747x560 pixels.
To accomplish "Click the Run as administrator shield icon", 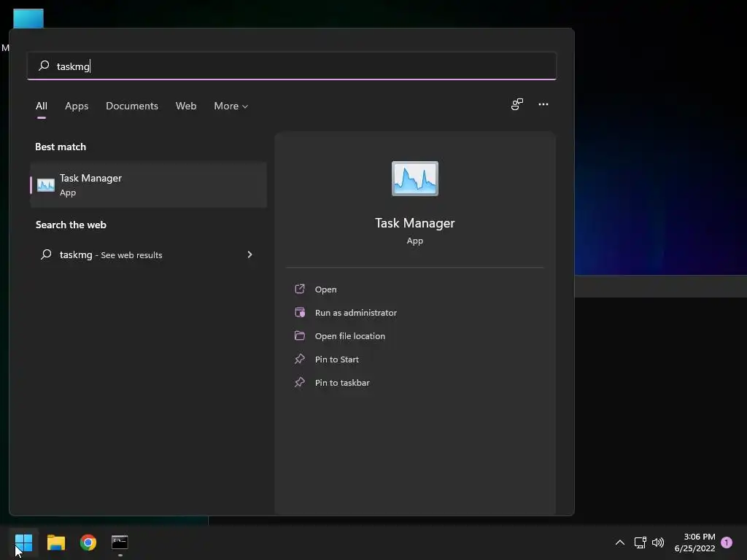I will click(300, 312).
